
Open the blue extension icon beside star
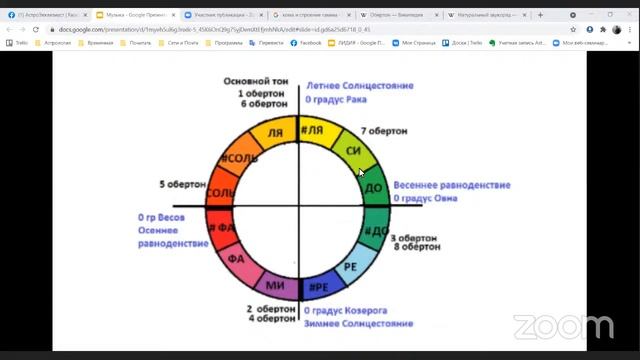click(x=590, y=29)
